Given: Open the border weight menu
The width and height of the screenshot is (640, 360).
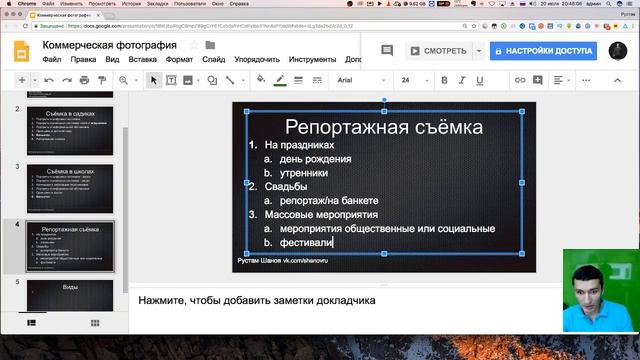Looking at the screenshot, I should (298, 80).
